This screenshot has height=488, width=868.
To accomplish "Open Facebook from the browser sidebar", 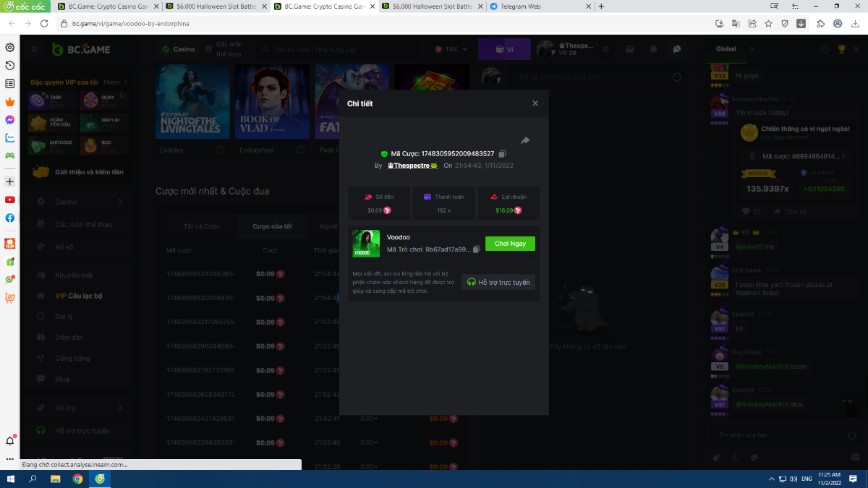I will pos(10,218).
